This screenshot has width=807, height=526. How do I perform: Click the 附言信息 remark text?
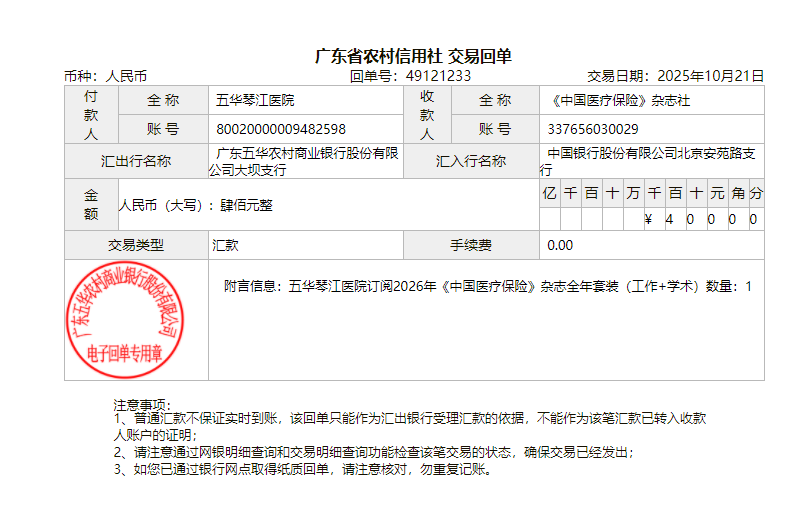click(x=487, y=287)
